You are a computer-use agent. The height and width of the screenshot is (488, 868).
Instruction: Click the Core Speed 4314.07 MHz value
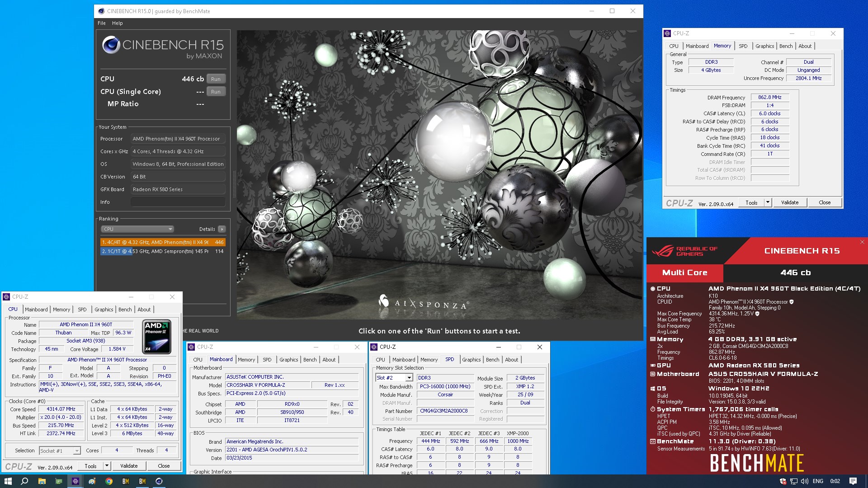[61, 409]
